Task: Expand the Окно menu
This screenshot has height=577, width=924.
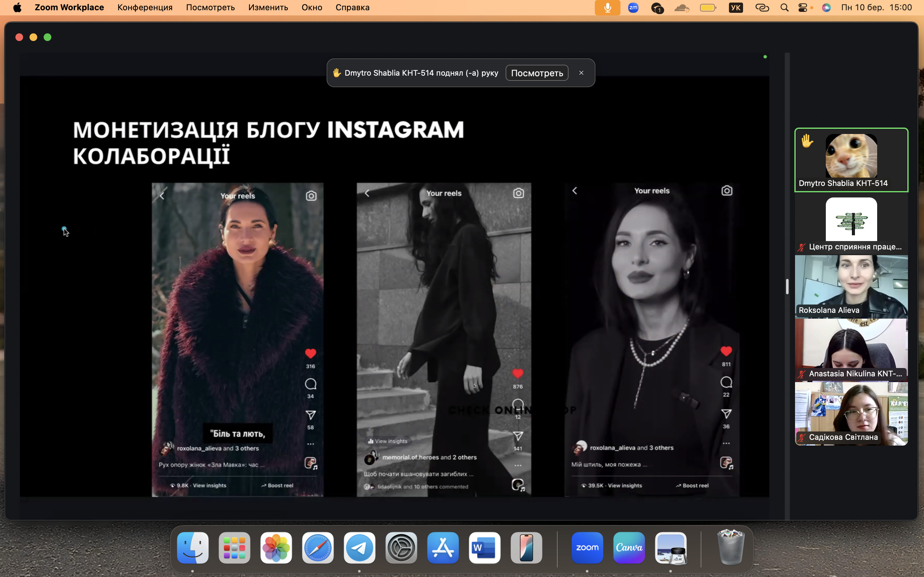Action: click(x=312, y=8)
